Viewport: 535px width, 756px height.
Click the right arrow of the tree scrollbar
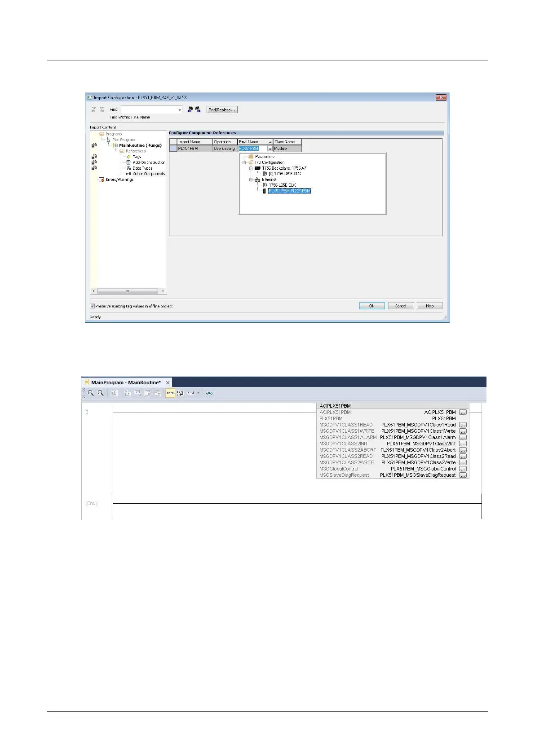point(163,291)
